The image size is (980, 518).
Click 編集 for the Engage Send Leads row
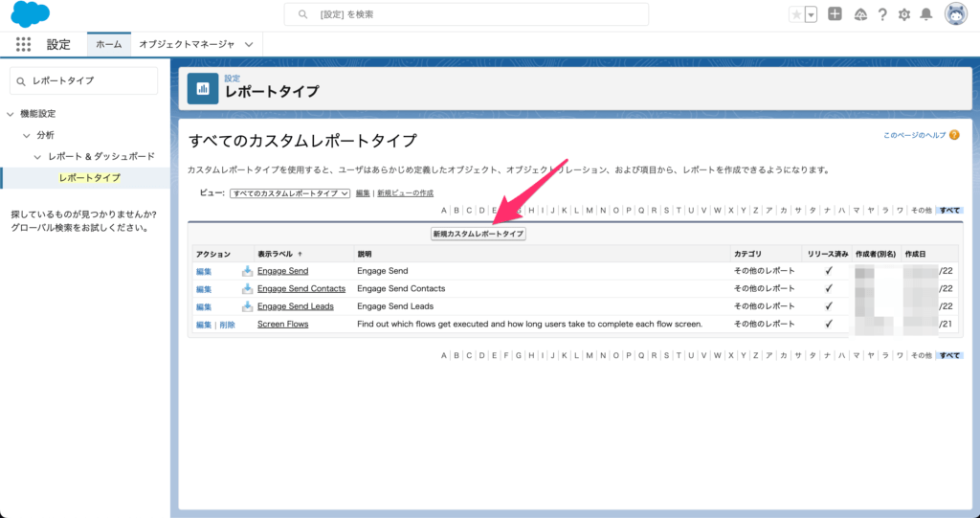(204, 306)
